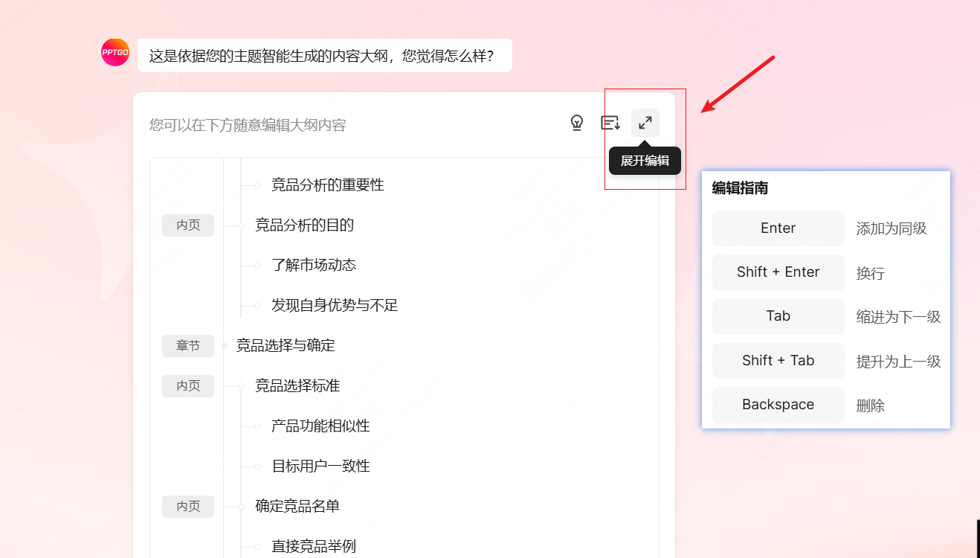Viewport: 980px width, 558px height.
Task: Click the 展开编辑 tooltip label
Action: (645, 161)
